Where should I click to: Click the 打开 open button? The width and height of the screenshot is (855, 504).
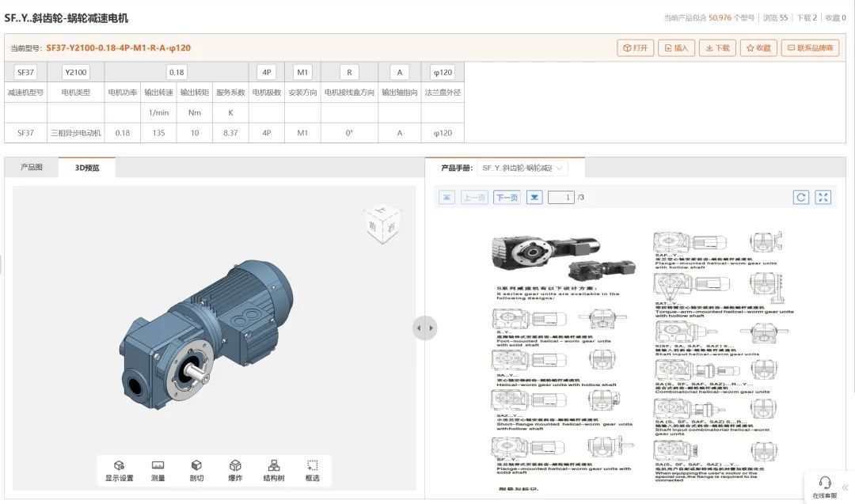pos(635,48)
